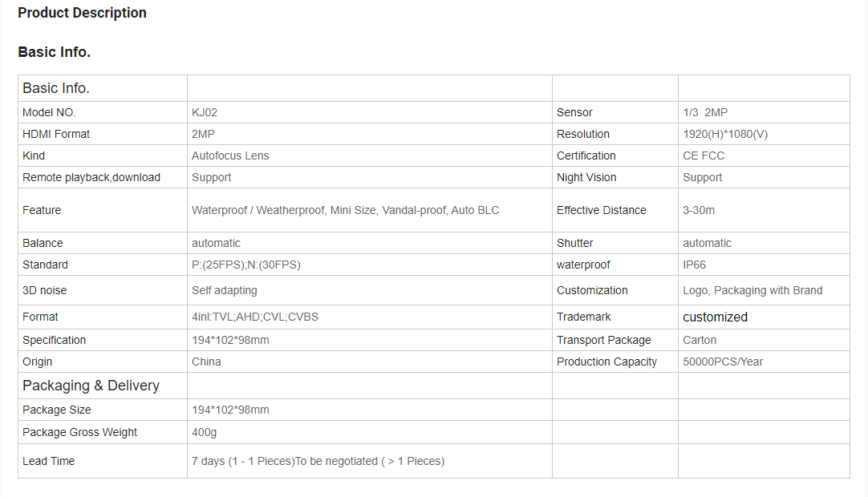Select the KJ02 model number value
Viewport: 868px width, 497px height.
click(205, 112)
